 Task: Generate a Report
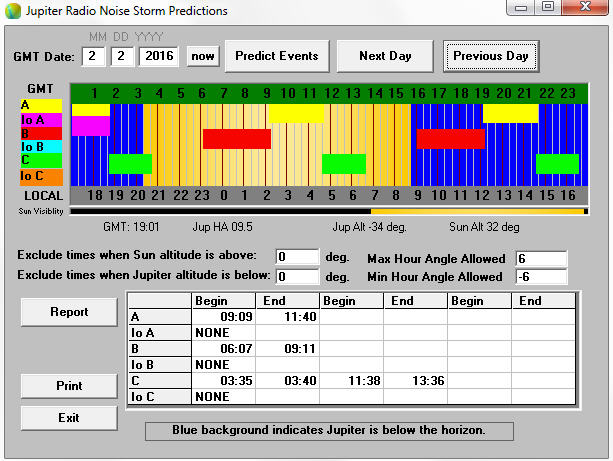69,312
